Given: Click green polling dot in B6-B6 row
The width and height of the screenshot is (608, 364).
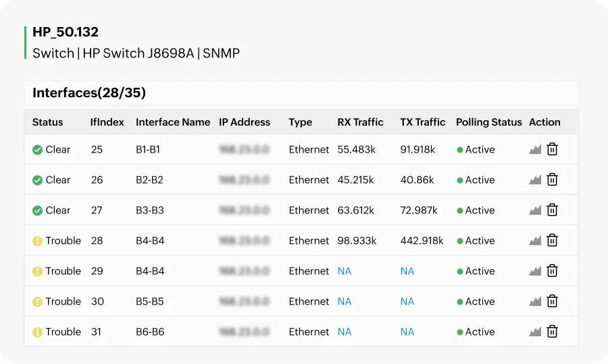Looking at the screenshot, I should pos(460,332).
